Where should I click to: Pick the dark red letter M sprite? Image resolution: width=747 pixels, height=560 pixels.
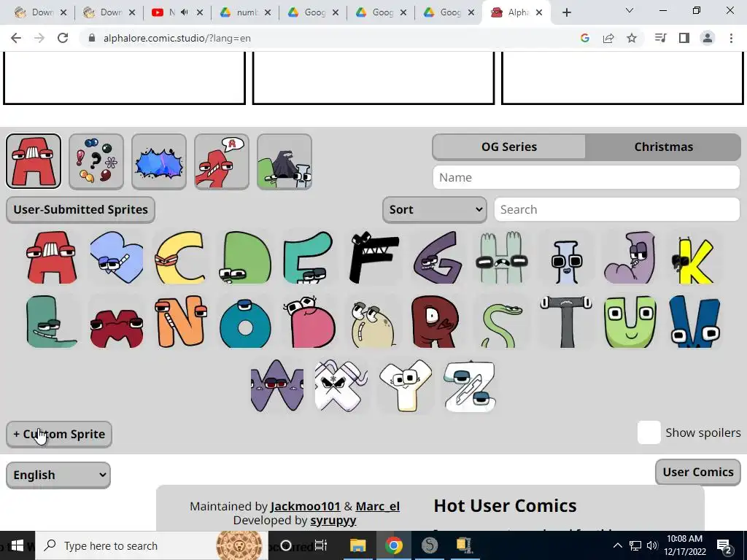(x=116, y=327)
